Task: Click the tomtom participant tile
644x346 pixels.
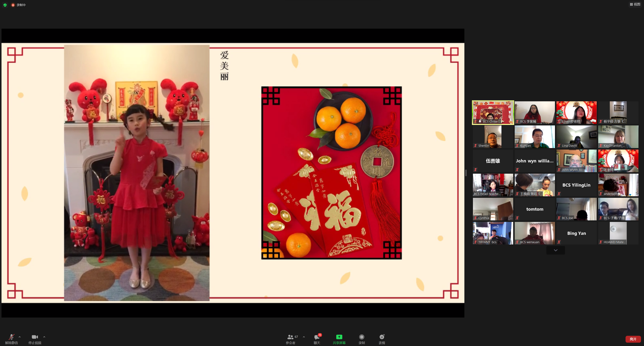Action: click(534, 209)
